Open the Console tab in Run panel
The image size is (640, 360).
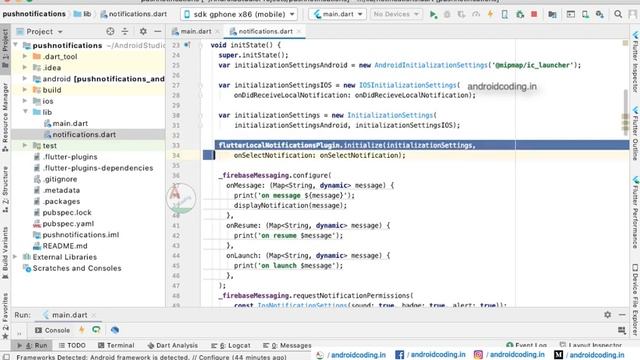52,330
